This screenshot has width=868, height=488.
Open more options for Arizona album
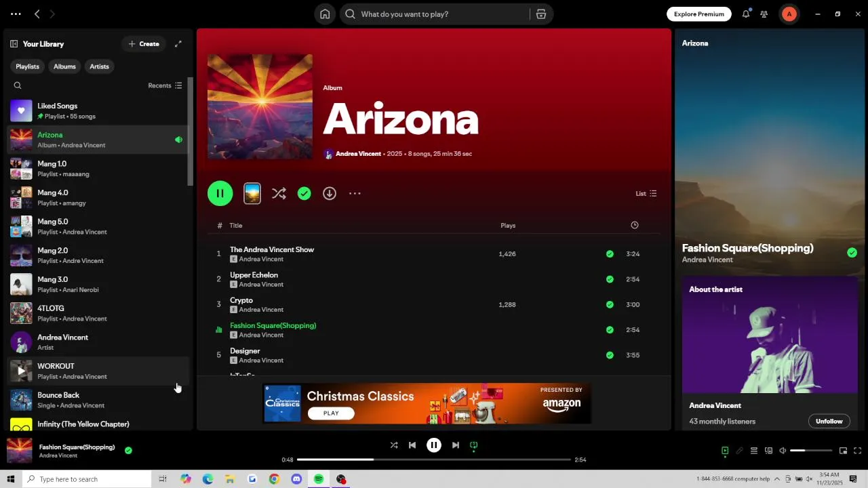(355, 194)
